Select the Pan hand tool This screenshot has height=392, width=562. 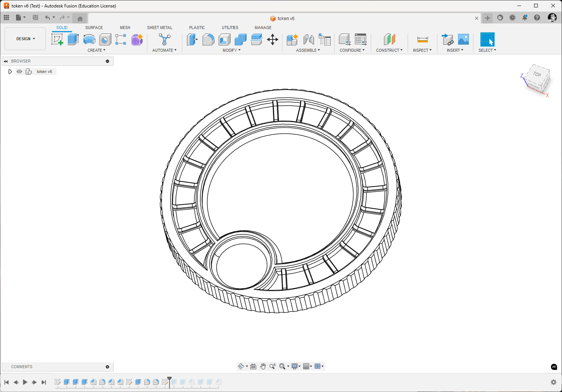(x=263, y=366)
